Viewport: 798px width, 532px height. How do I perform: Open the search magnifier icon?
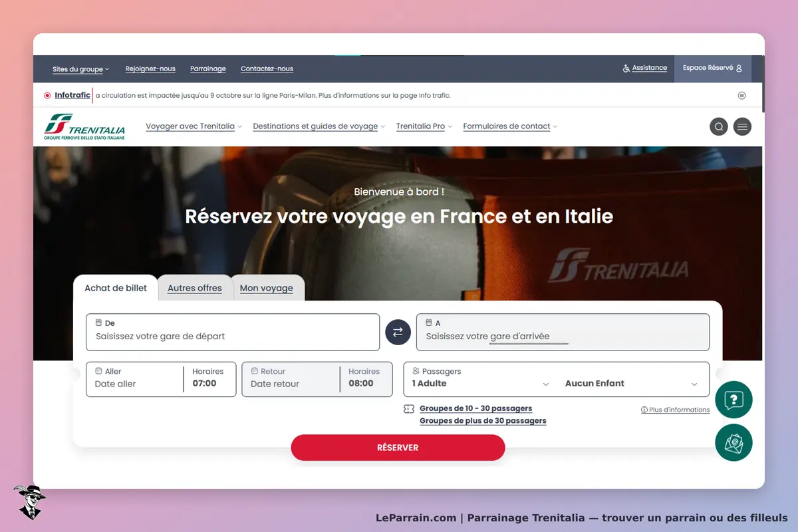tap(719, 126)
